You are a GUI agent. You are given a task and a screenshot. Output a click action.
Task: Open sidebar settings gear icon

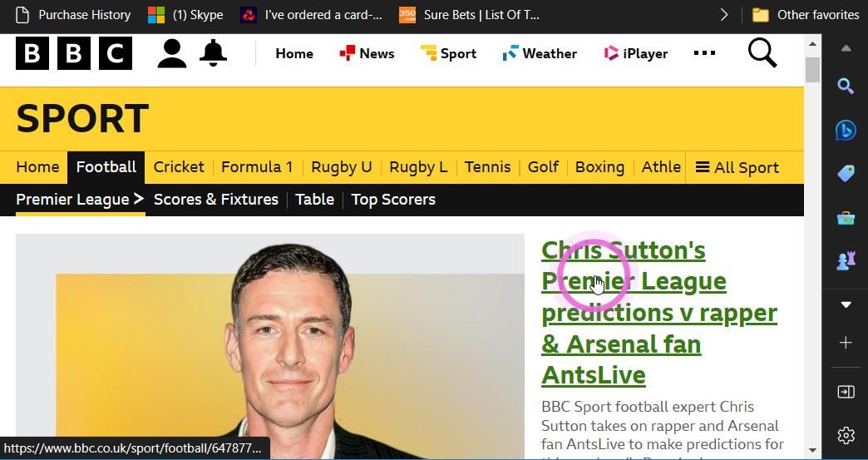[x=846, y=436]
